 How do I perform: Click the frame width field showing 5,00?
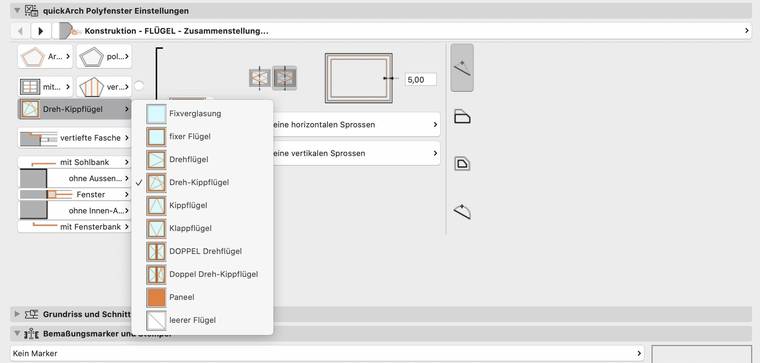[x=420, y=79]
